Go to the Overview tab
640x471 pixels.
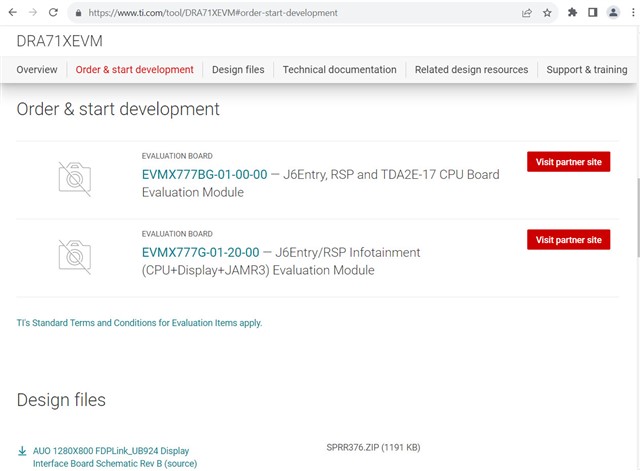pyautogui.click(x=37, y=70)
